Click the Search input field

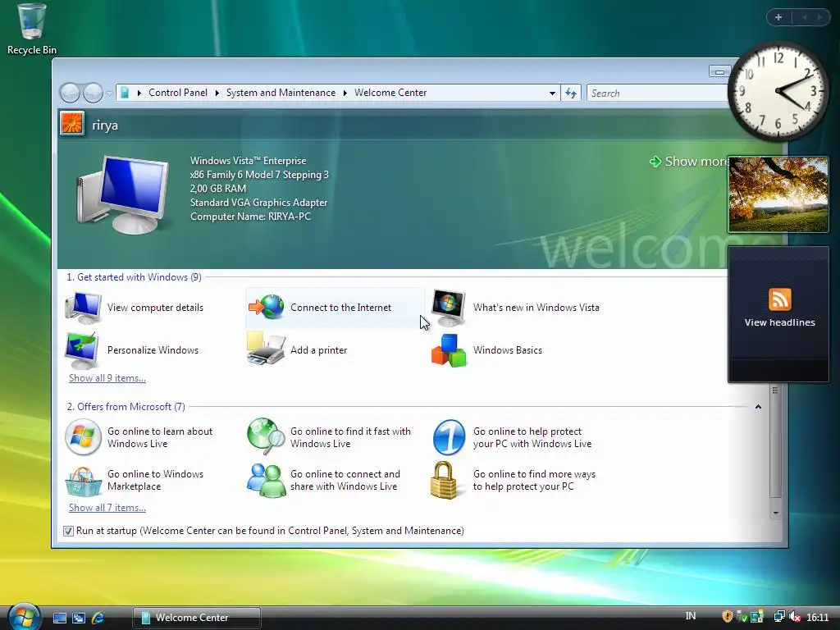pos(658,94)
